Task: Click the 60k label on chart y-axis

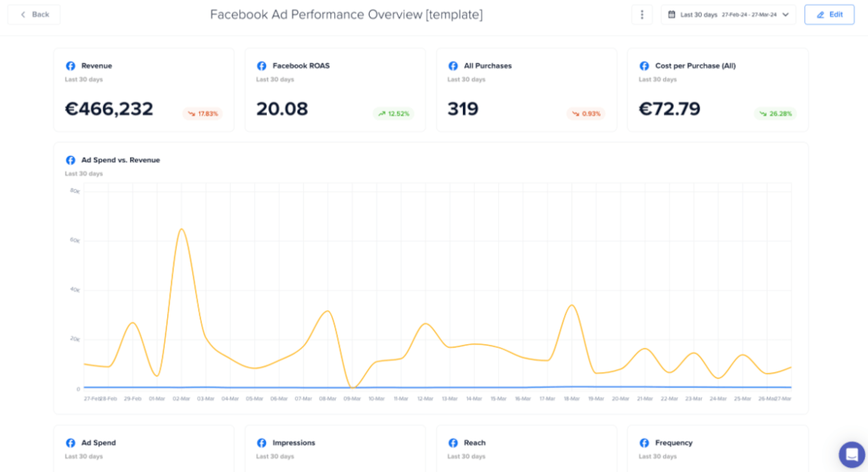Action: point(75,240)
